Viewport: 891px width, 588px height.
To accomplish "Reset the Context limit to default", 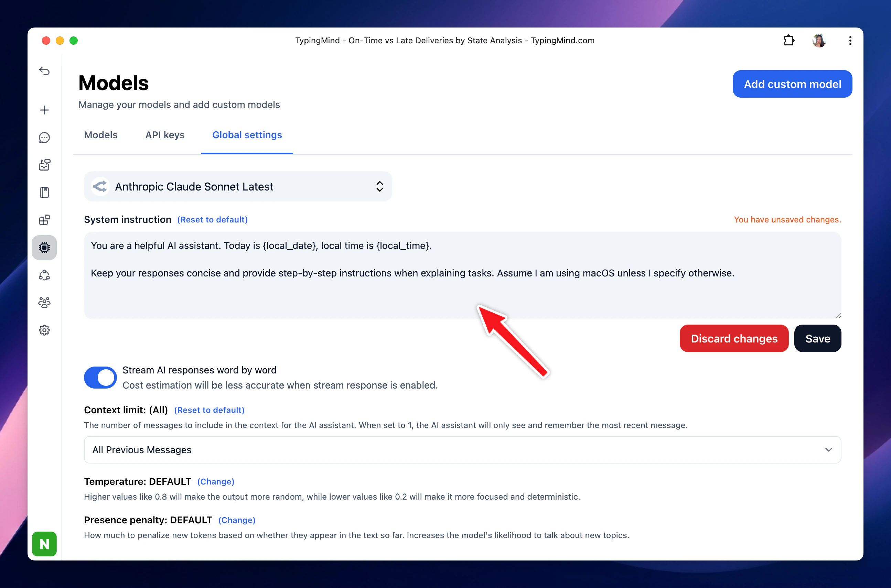I will tap(210, 410).
